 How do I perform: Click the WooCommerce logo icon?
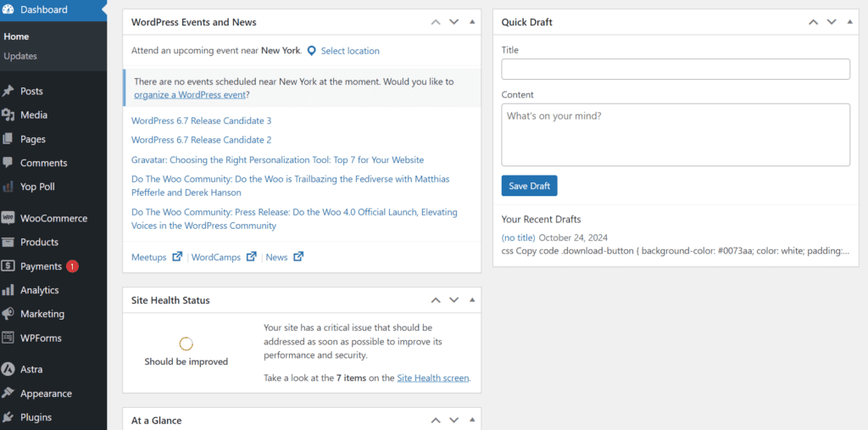tap(8, 218)
